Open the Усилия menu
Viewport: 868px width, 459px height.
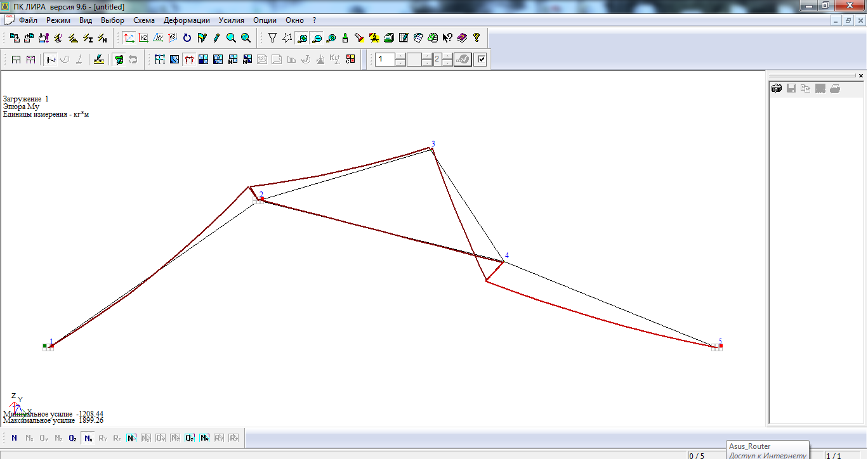click(232, 20)
